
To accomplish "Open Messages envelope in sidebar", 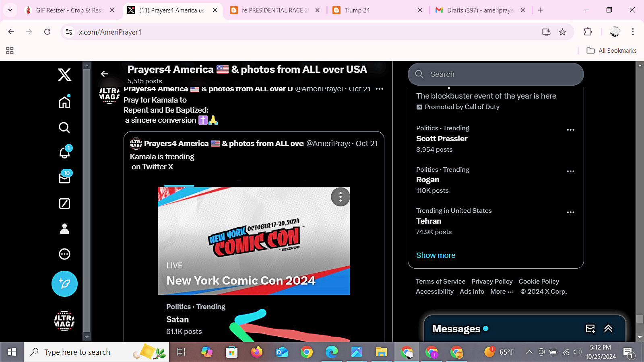I will 64,177.
